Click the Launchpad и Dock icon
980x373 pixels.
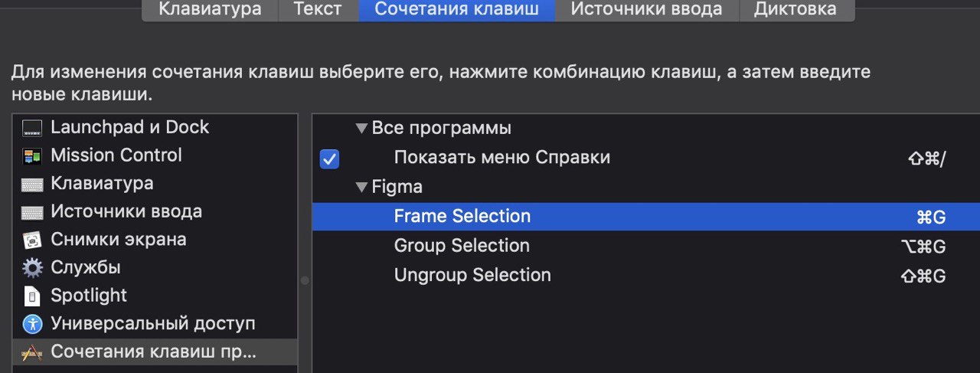31,128
